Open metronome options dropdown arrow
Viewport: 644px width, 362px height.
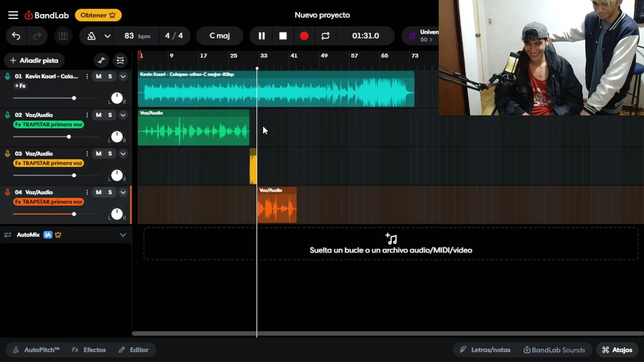107,36
